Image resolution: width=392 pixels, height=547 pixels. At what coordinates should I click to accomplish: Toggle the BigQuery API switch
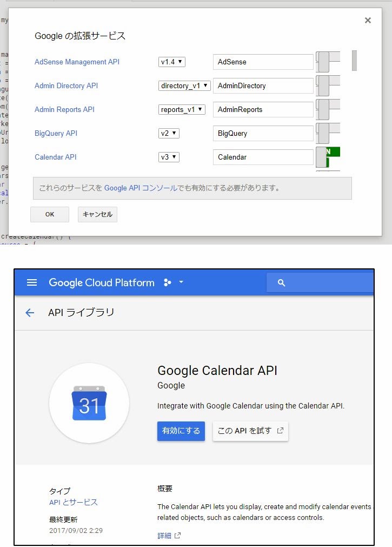pyautogui.click(x=327, y=133)
